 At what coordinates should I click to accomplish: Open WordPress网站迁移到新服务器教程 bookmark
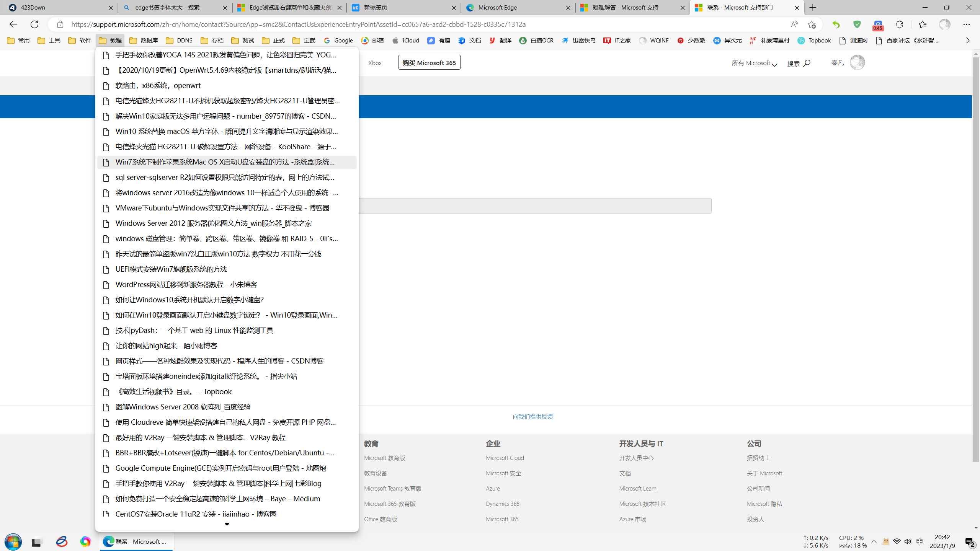click(x=227, y=285)
